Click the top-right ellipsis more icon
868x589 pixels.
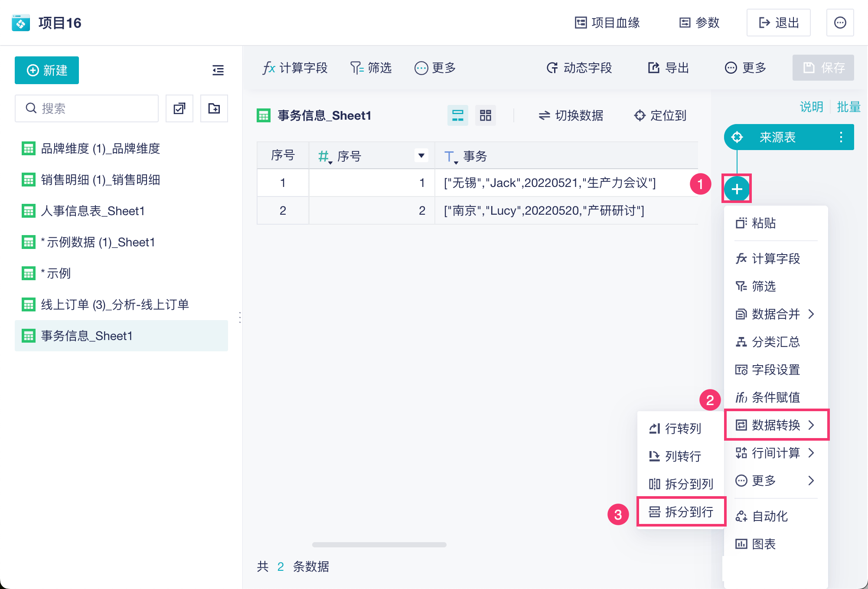(840, 23)
